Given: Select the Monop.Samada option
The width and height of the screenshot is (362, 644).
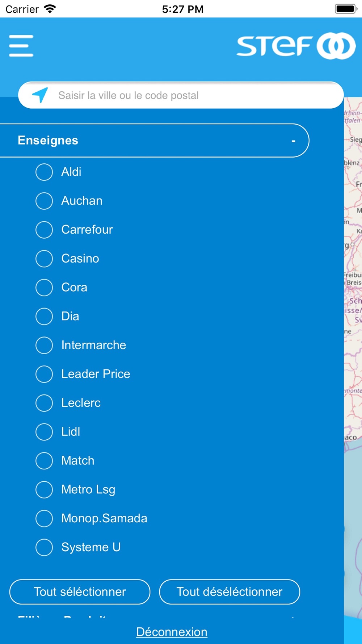Looking at the screenshot, I should click(x=92, y=518).
